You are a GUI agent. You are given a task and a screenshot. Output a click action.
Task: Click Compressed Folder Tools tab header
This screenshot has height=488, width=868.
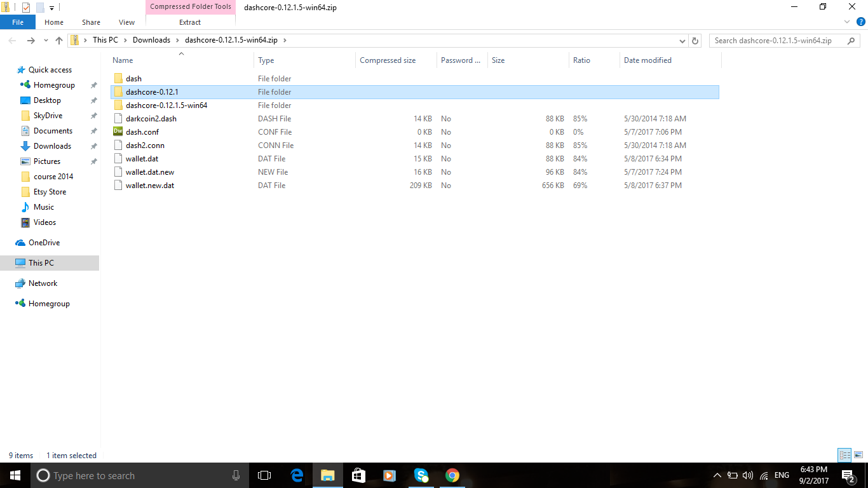(191, 7)
